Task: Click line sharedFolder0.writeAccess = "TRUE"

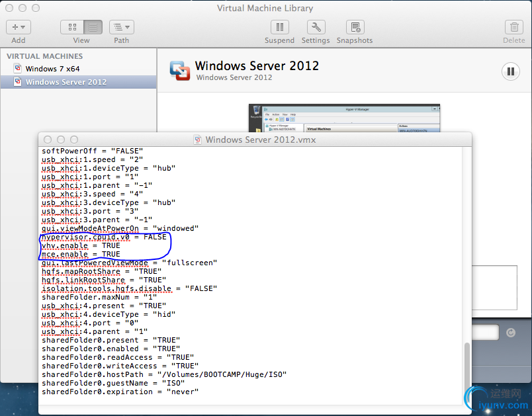Action: coord(120,366)
